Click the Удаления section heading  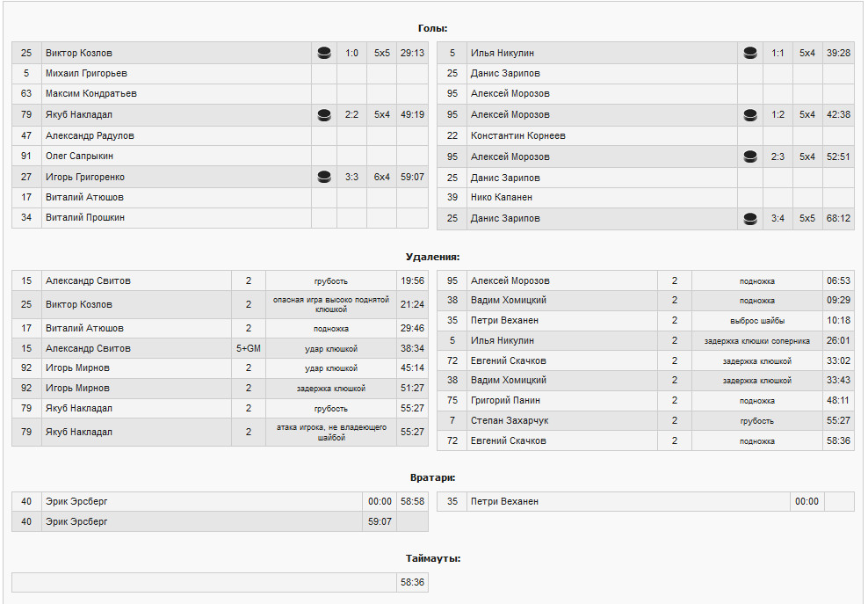point(433,257)
